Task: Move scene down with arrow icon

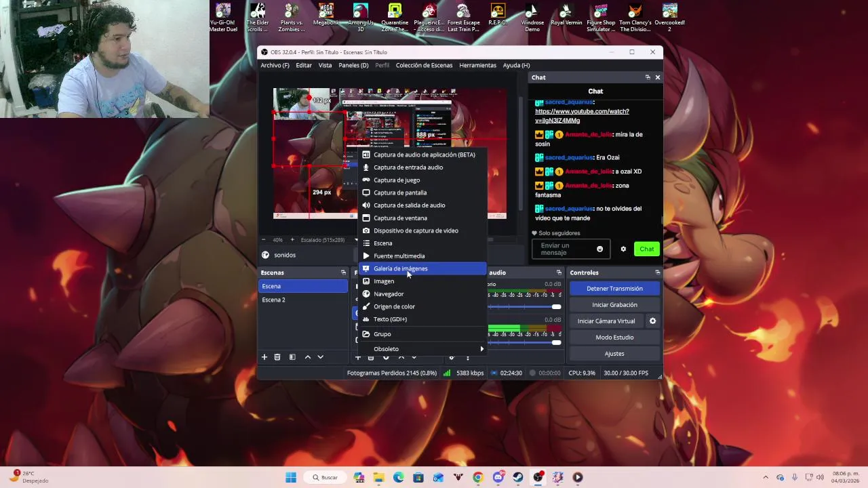Action: pyautogui.click(x=320, y=357)
